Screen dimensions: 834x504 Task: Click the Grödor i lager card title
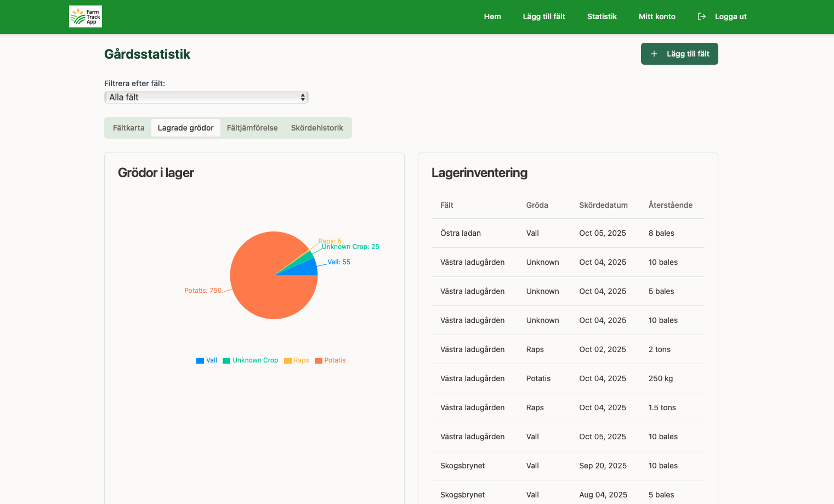(156, 173)
